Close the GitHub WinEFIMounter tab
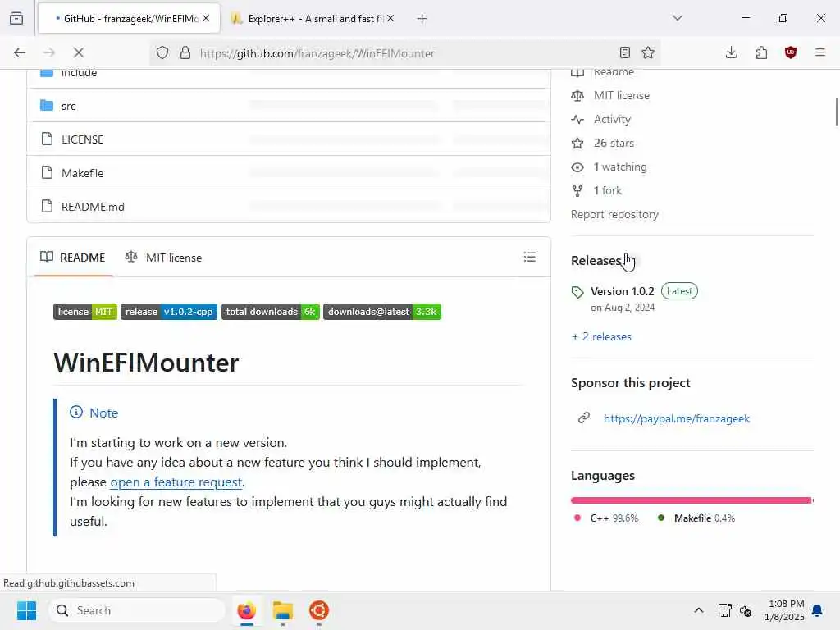 tap(206, 18)
